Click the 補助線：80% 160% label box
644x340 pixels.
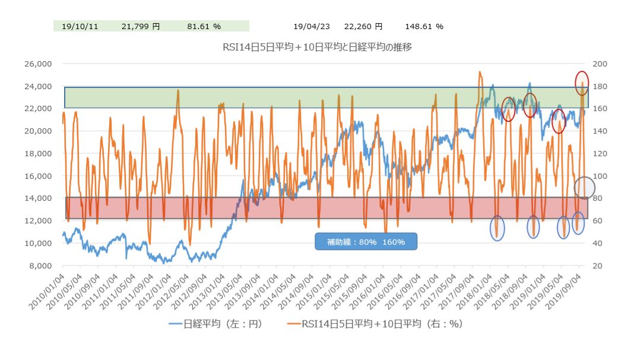(x=366, y=242)
